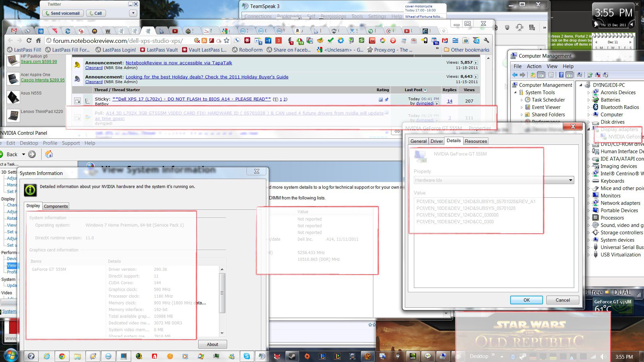Switch to General tab in GT 555M Properties
The image size is (644, 362).
point(419,141)
